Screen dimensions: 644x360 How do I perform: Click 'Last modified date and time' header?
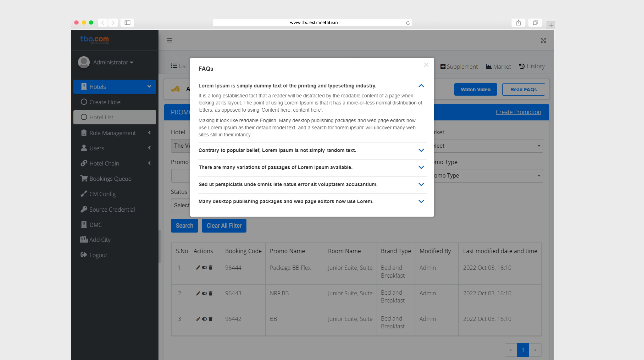coord(500,251)
